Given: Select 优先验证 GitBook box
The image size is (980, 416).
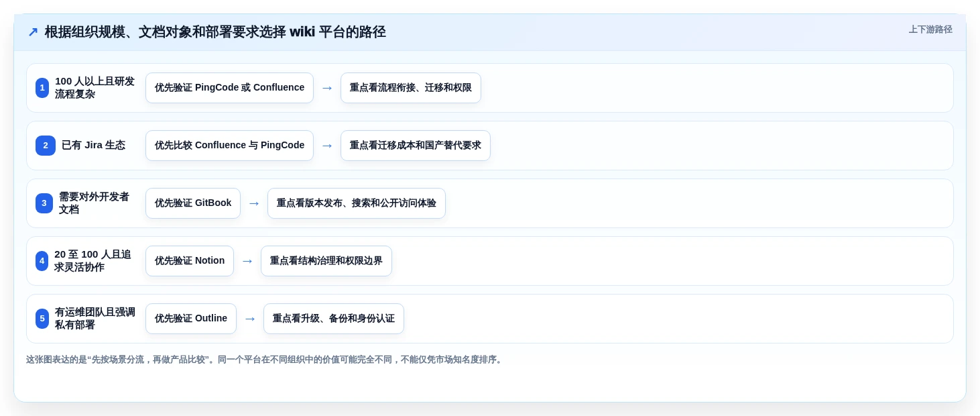Looking at the screenshot, I should tap(193, 203).
